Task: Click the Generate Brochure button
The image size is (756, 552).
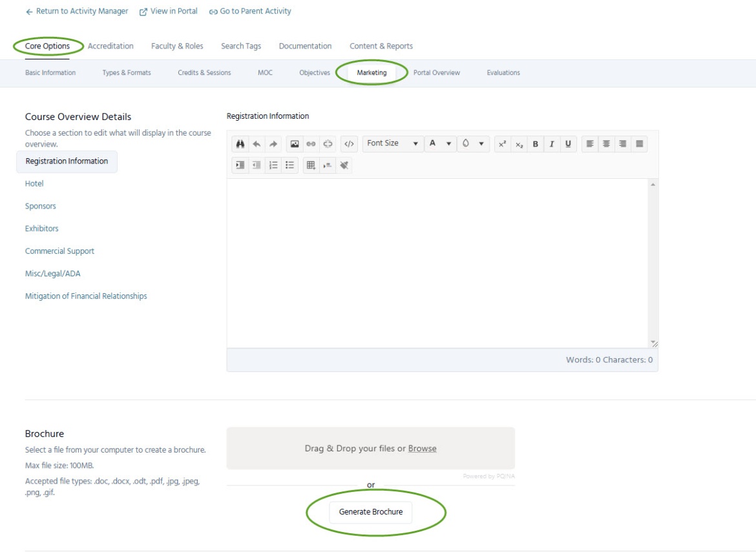Action: point(371,512)
